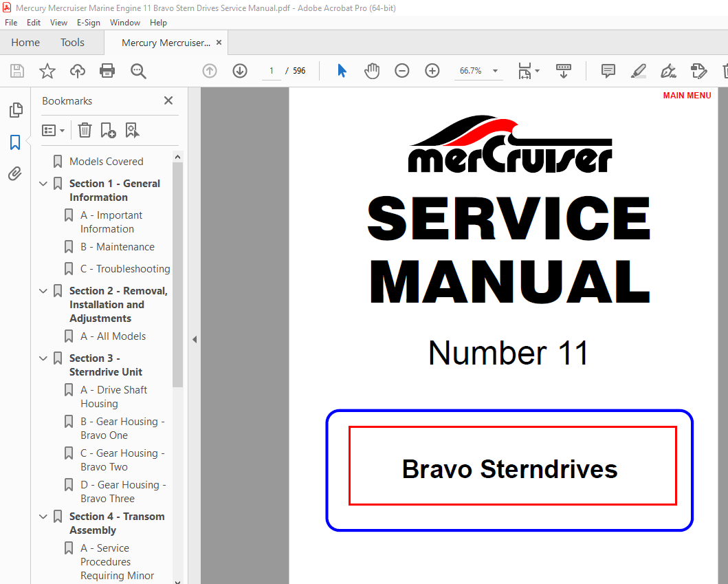Delete selected bookmark with trash icon
The width and height of the screenshot is (728, 584).
coord(85,131)
